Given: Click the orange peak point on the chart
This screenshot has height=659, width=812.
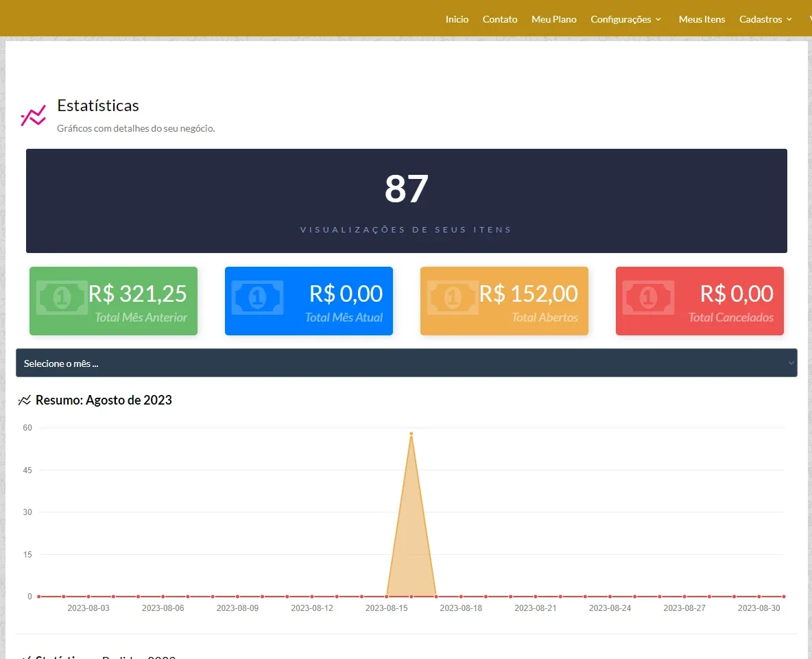Looking at the screenshot, I should (411, 433).
